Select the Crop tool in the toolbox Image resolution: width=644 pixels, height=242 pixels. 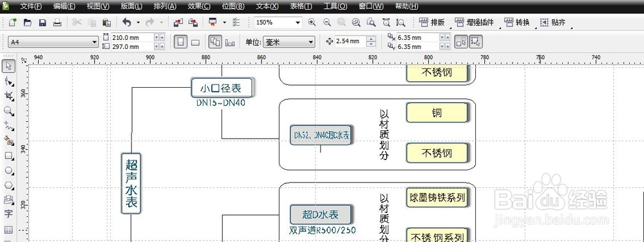[x=8, y=96]
